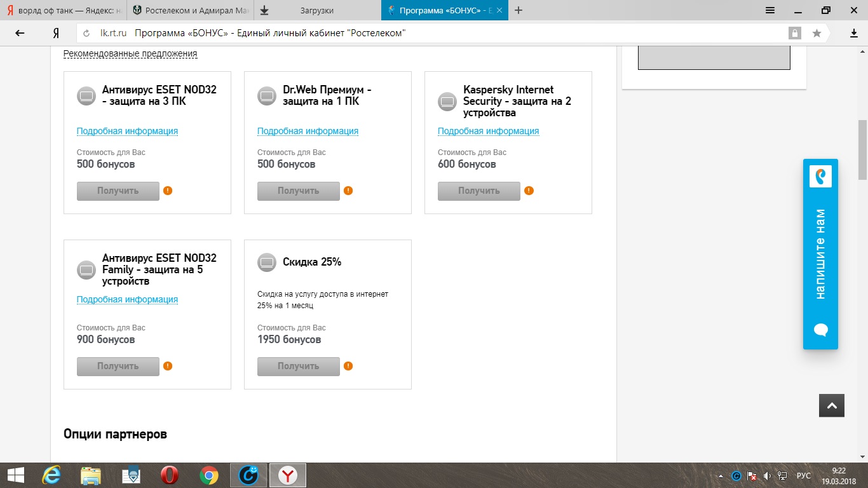
Task: Click the warning icon next to Kaspersky Internet Security
Action: click(529, 191)
